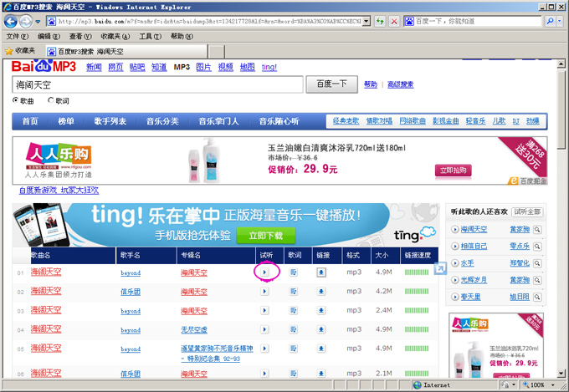The image size is (569, 392).
Task: Open the row 02 download link icon
Action: click(x=321, y=291)
